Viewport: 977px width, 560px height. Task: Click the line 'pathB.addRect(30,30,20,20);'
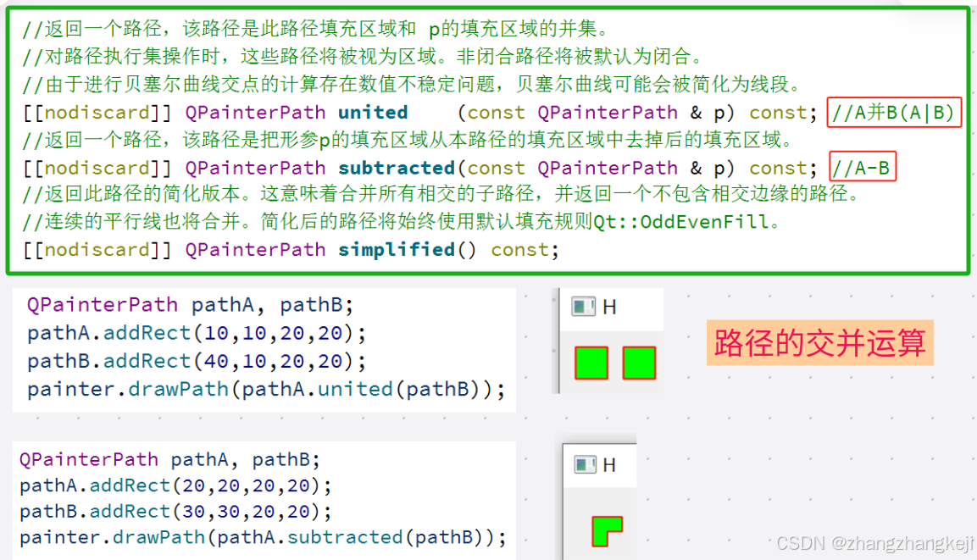click(x=175, y=512)
